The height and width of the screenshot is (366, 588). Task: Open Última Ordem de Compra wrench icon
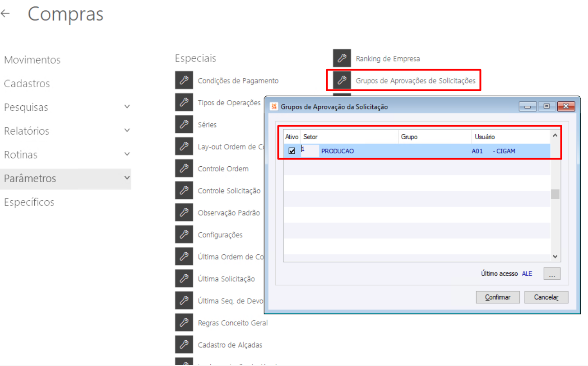(184, 257)
